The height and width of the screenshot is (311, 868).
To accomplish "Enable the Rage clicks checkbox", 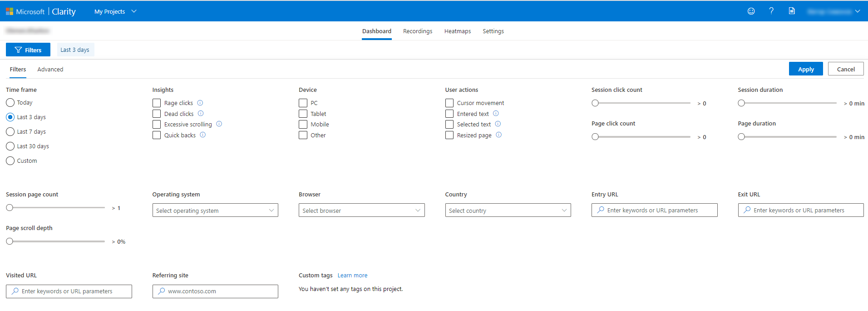I will (x=157, y=103).
